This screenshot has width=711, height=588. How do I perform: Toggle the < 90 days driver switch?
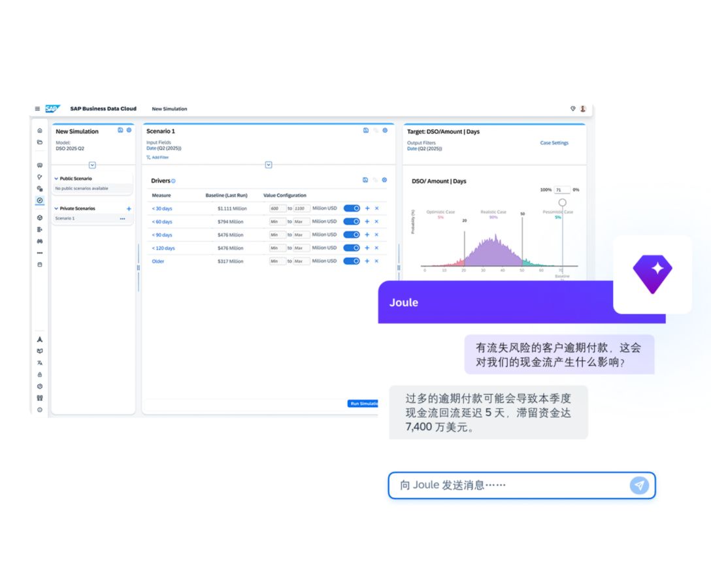pyautogui.click(x=352, y=235)
